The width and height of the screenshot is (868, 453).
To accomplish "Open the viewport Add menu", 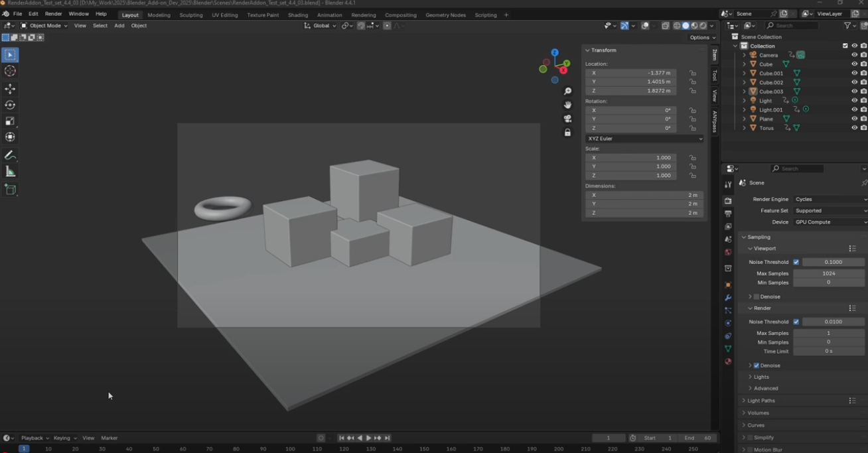I will pos(119,26).
